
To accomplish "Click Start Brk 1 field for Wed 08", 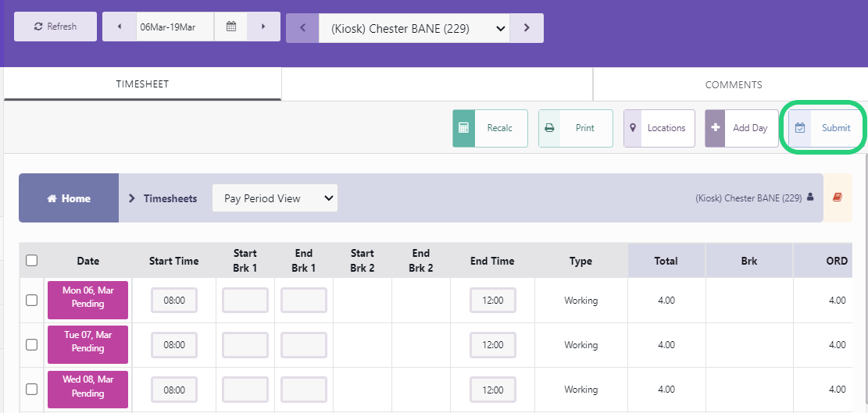I will click(x=245, y=390).
